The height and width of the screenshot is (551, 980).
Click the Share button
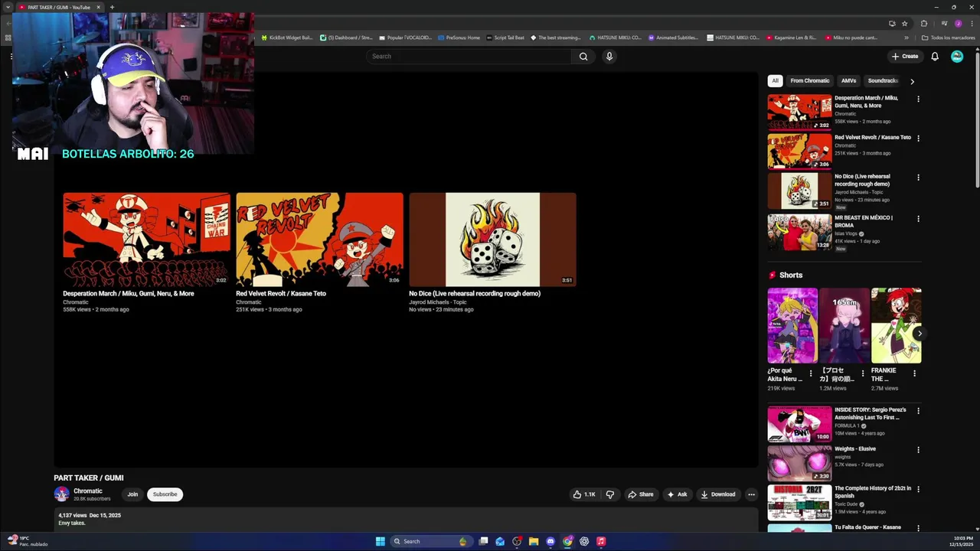pyautogui.click(x=641, y=494)
